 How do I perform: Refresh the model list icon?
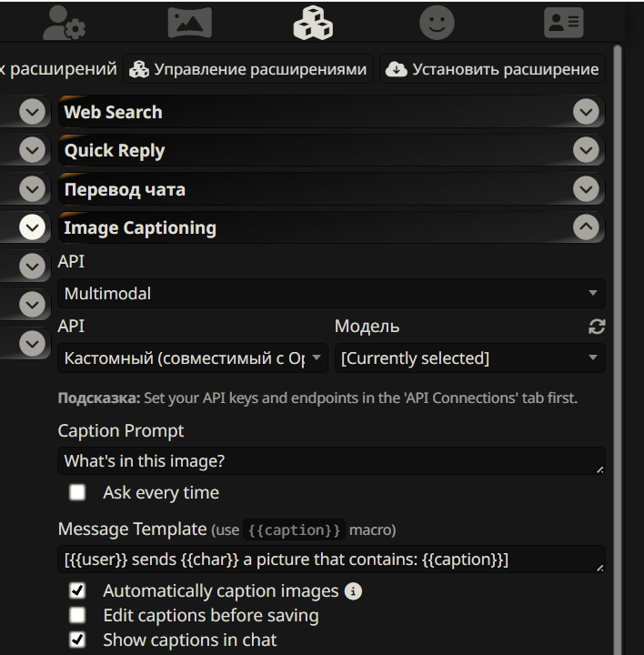click(597, 327)
